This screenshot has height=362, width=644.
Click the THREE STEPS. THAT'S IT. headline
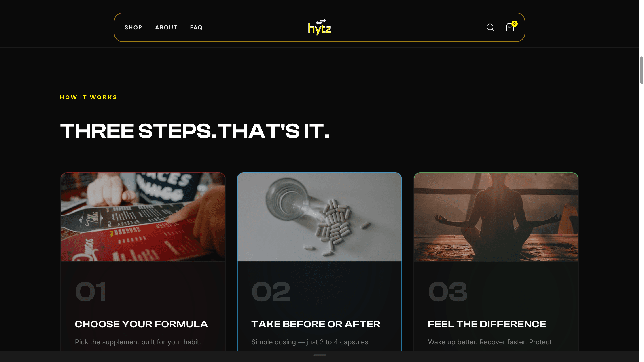pos(195,131)
